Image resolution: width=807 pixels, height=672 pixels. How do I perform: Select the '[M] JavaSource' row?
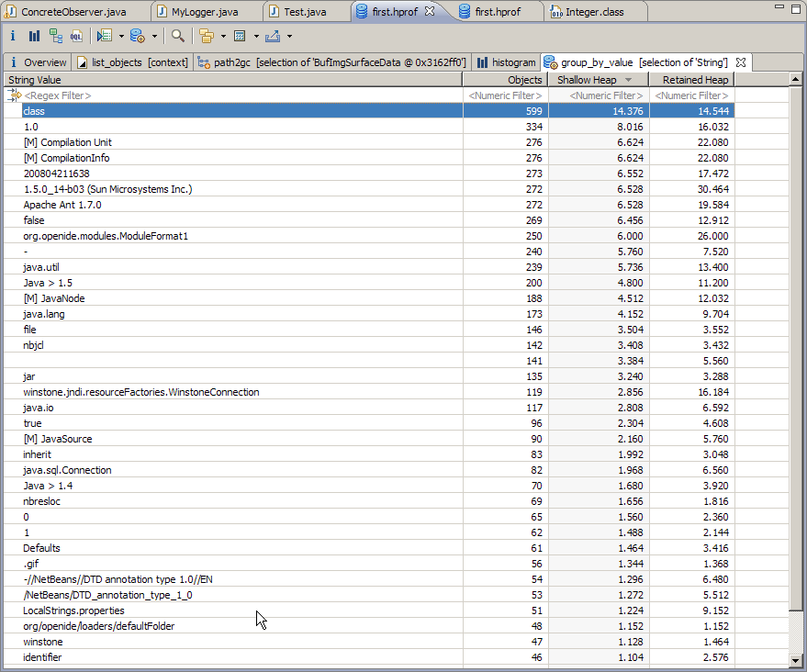pyautogui.click(x=369, y=439)
